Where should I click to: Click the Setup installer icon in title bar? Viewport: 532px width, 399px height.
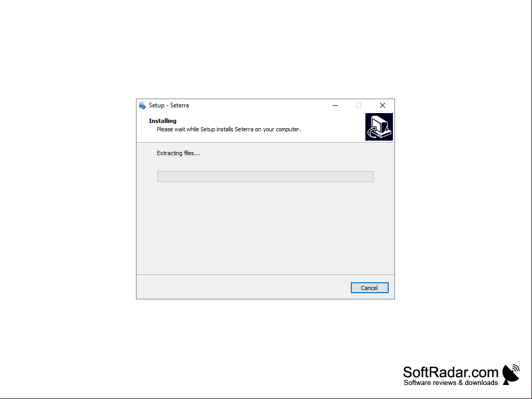tap(142, 105)
